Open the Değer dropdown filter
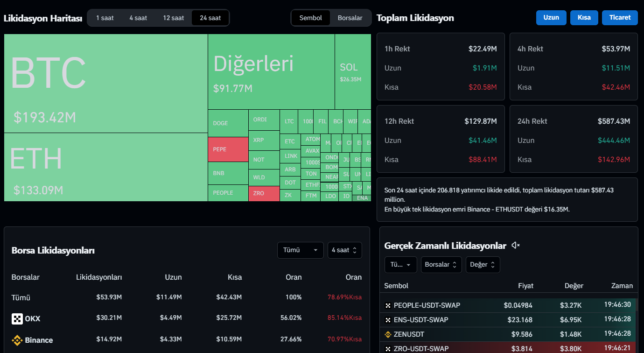644x353 pixels. pos(483,265)
